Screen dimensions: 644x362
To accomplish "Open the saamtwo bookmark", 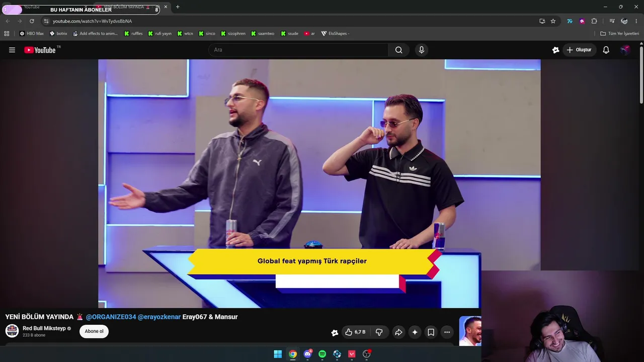I will (x=263, y=34).
